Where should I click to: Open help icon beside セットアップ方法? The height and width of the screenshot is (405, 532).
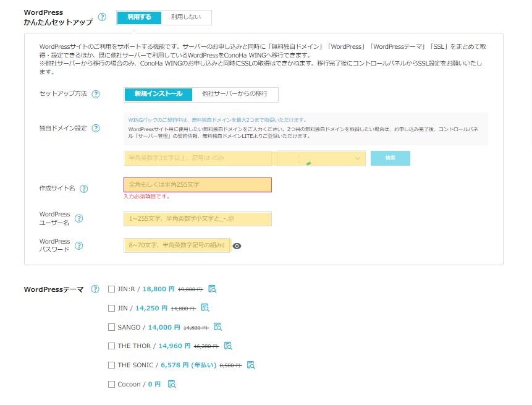pyautogui.click(x=96, y=94)
